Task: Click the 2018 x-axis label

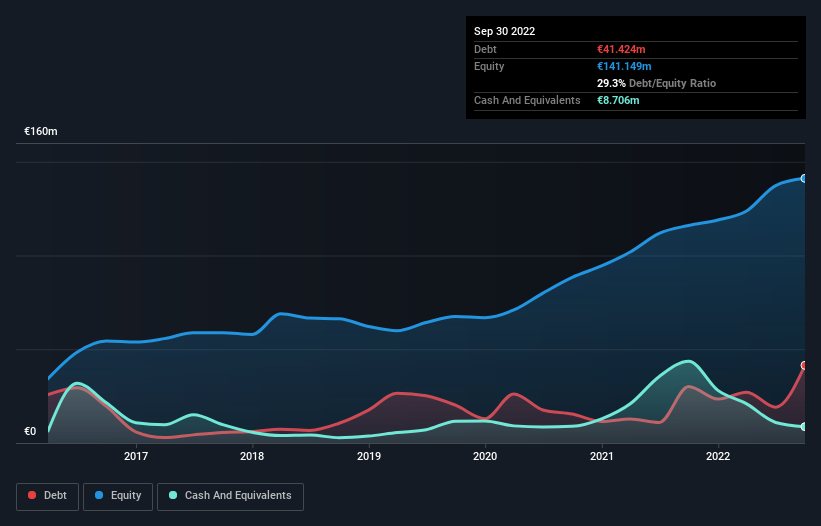Action: pyautogui.click(x=252, y=456)
